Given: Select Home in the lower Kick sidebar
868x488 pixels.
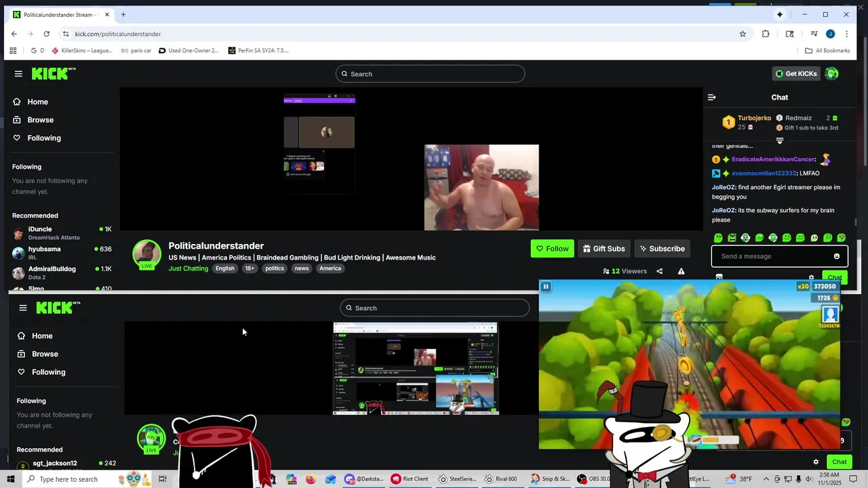Looking at the screenshot, I should pyautogui.click(x=42, y=336).
